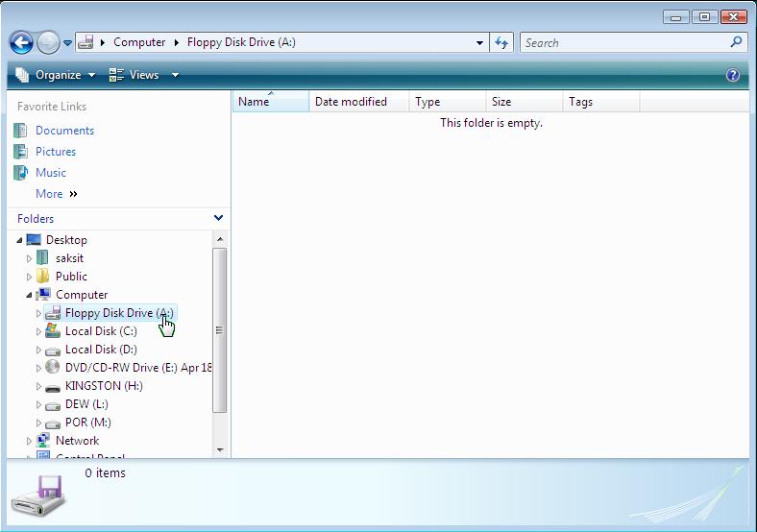Click the Local Disk (C:) Windows drive icon
This screenshot has height=532, width=757.
(x=53, y=330)
